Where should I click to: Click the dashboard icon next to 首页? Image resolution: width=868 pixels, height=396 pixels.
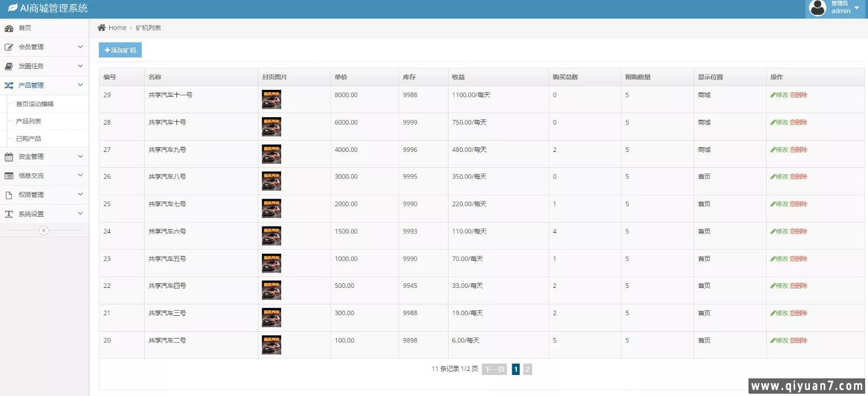click(9, 28)
